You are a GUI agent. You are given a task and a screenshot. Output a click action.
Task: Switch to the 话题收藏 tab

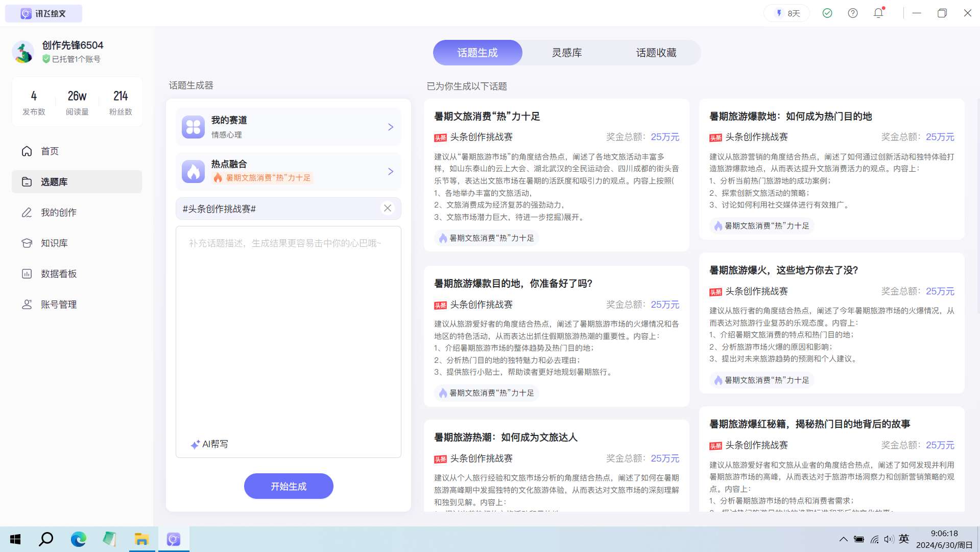click(x=656, y=53)
